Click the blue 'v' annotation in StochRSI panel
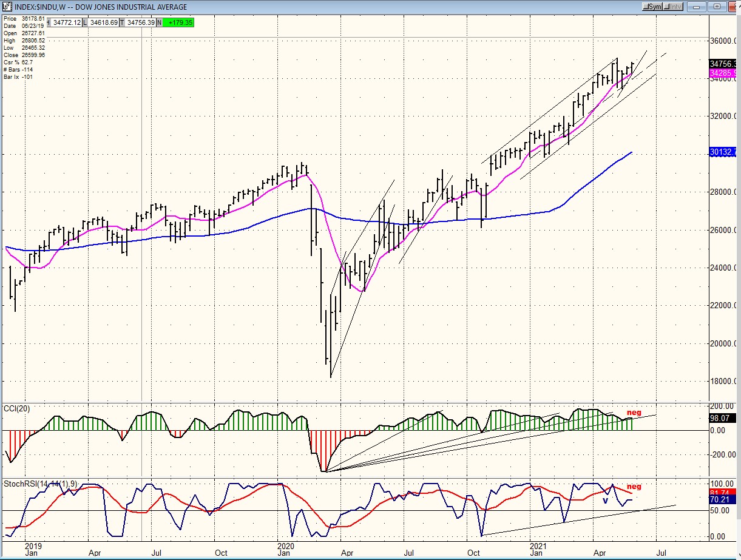 tap(605, 501)
